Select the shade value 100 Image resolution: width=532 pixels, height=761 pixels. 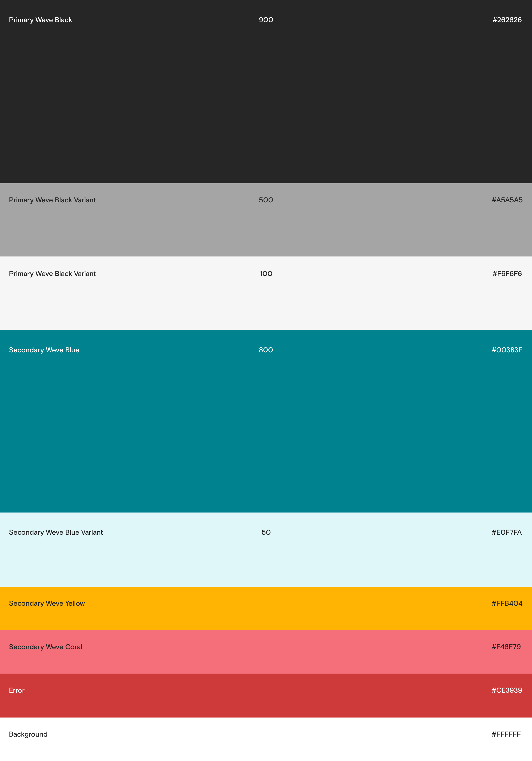(266, 274)
